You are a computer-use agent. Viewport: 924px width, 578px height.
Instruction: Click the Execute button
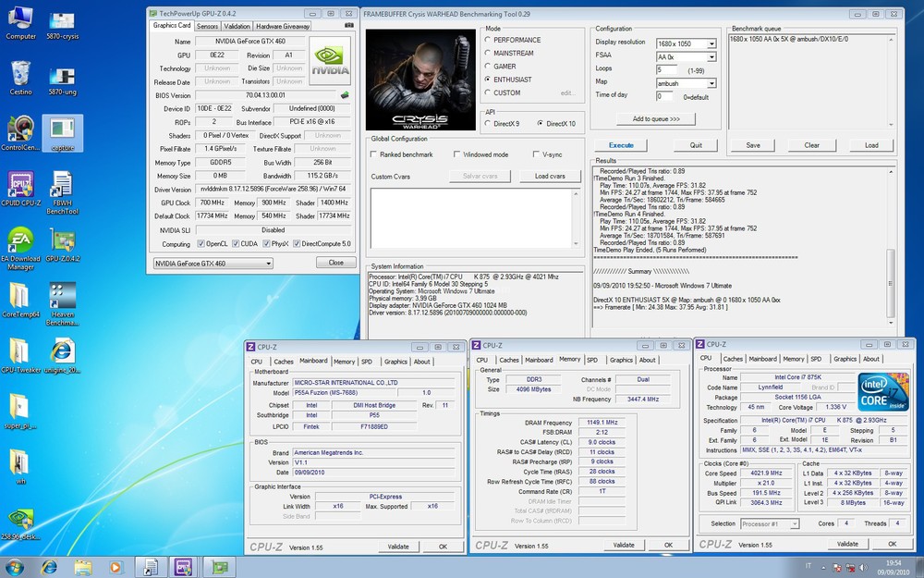coord(621,145)
